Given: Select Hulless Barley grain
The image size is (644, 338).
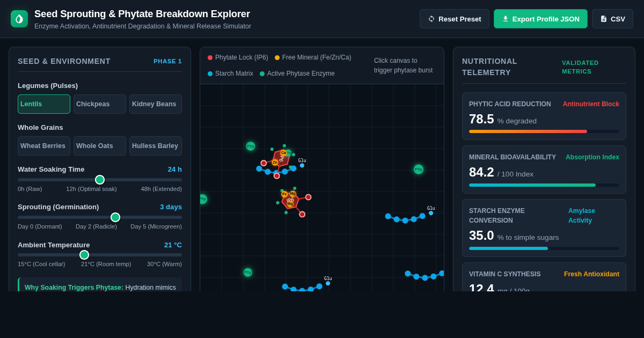Looking at the screenshot, I should (156, 146).
